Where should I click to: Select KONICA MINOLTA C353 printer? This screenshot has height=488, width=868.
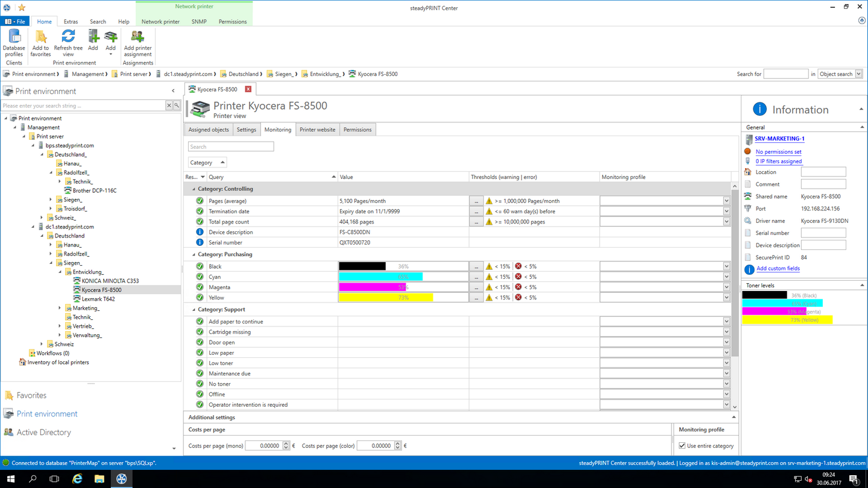110,281
